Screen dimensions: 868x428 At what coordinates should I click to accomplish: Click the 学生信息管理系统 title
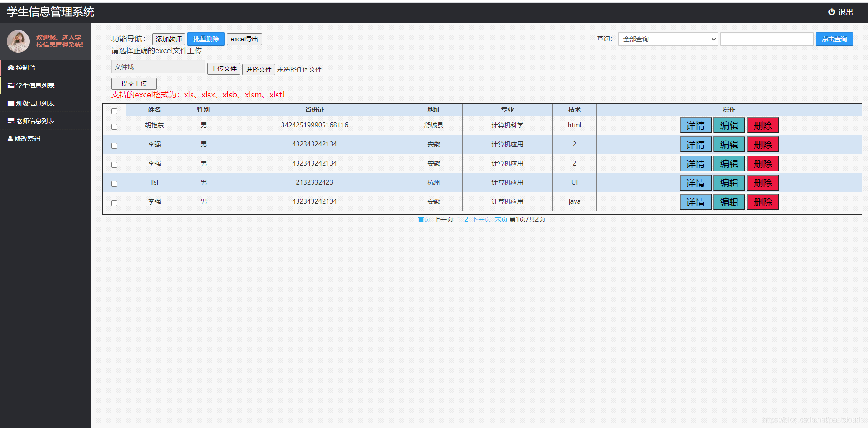[50, 12]
